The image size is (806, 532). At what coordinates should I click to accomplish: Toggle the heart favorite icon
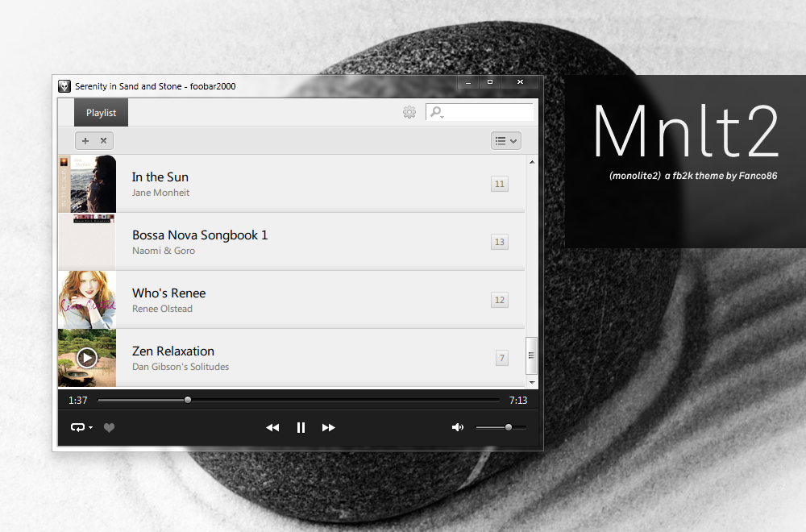click(109, 428)
